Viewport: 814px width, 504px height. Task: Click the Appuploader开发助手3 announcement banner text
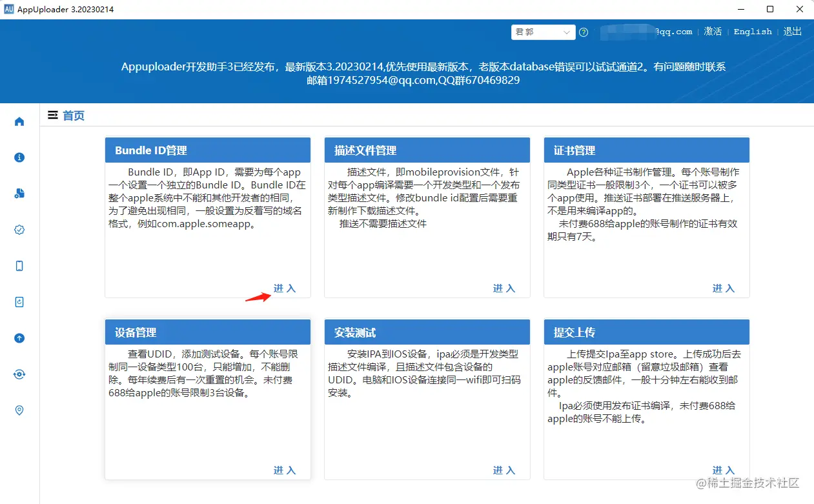point(423,74)
